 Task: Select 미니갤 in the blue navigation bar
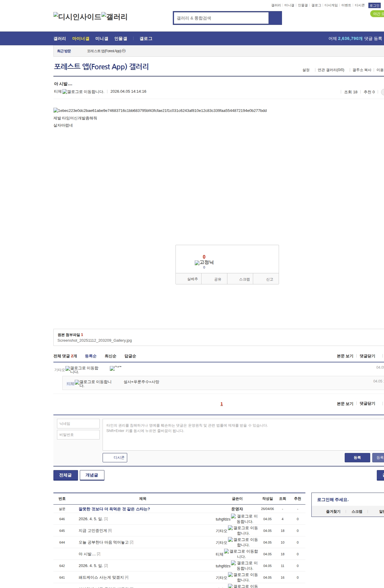pos(102,39)
